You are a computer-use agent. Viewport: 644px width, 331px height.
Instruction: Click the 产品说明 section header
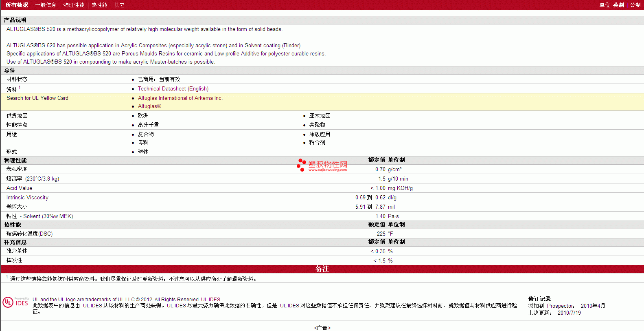[15, 20]
